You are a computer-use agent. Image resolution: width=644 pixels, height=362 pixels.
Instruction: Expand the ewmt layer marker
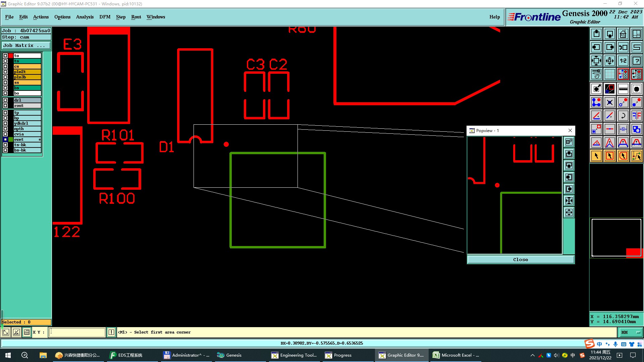coord(40,139)
